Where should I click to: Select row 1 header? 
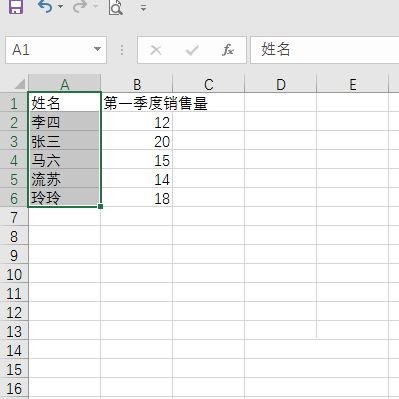click(x=14, y=103)
